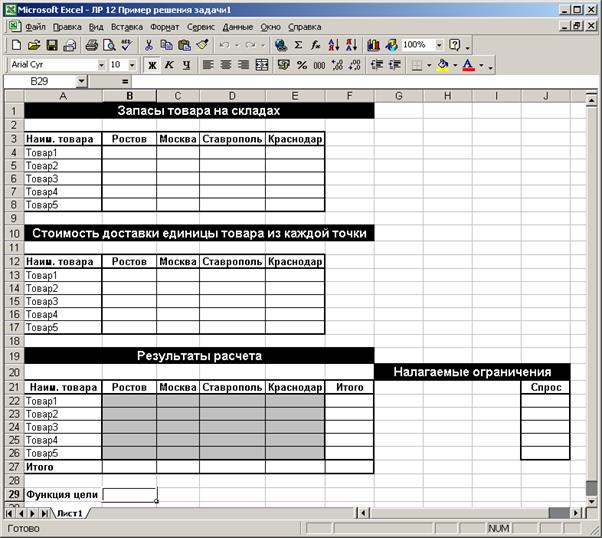The height and width of the screenshot is (538, 602).
Task: Launch the Chart Wizard
Action: point(373,45)
